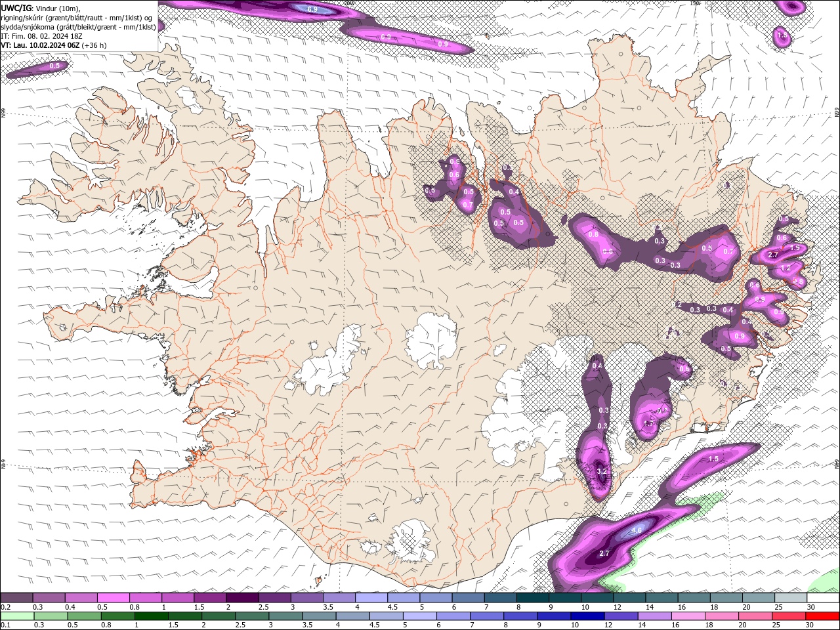Click the upper legend swatch starting at 7
The height and width of the screenshot is (630, 840).
[500, 598]
